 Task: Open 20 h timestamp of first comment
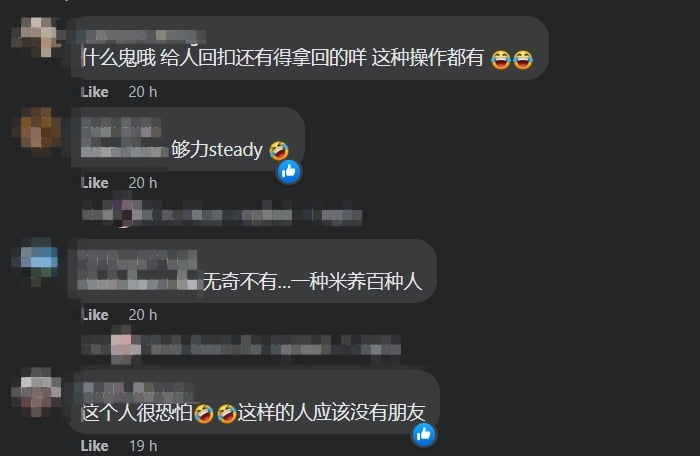tap(143, 92)
